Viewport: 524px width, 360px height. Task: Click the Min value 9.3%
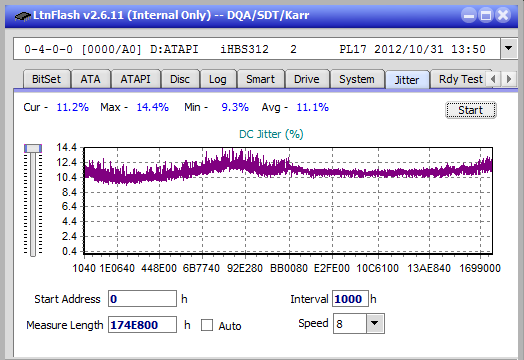pyautogui.click(x=235, y=107)
